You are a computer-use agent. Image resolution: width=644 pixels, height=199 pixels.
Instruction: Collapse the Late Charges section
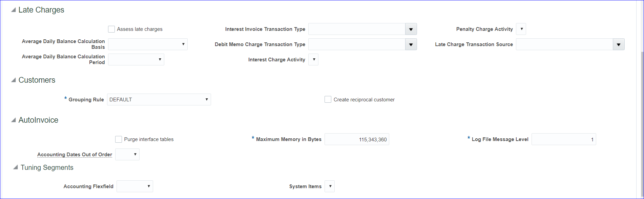14,10
